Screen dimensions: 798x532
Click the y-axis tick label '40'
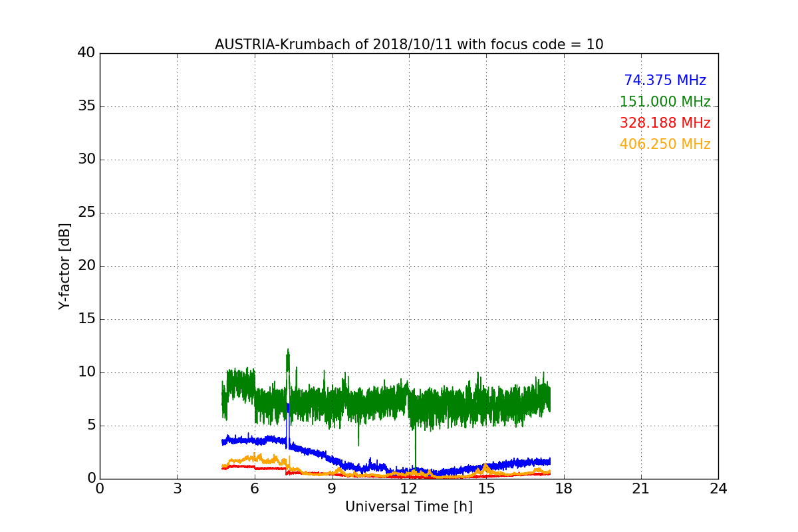[x=86, y=53]
